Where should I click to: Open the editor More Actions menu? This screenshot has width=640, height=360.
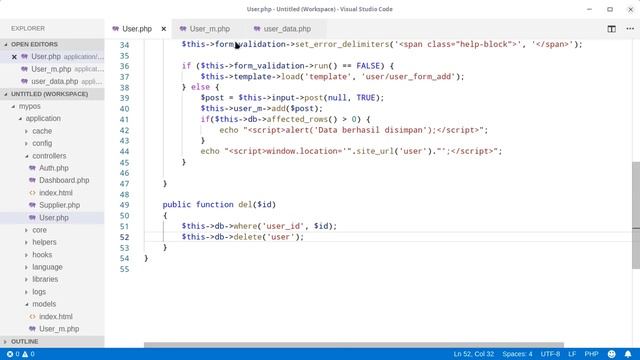[630, 29]
